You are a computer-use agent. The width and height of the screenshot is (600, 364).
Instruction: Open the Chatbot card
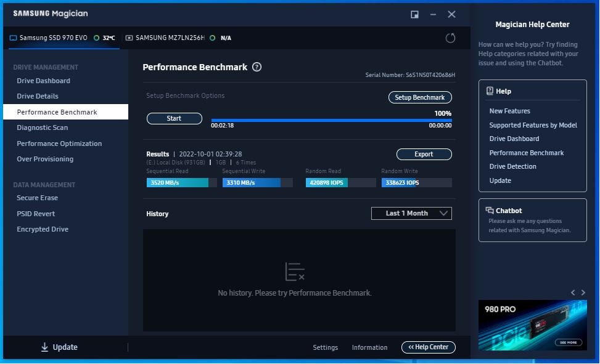(533, 220)
